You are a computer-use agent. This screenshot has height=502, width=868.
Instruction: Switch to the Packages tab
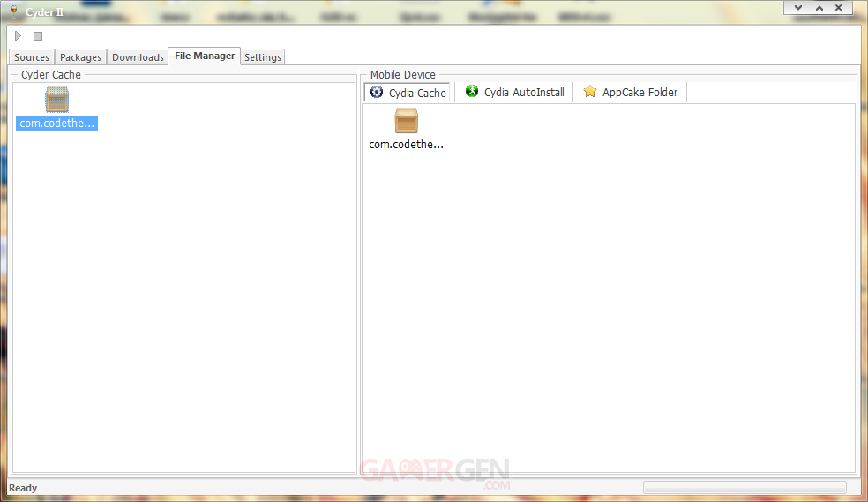(80, 57)
